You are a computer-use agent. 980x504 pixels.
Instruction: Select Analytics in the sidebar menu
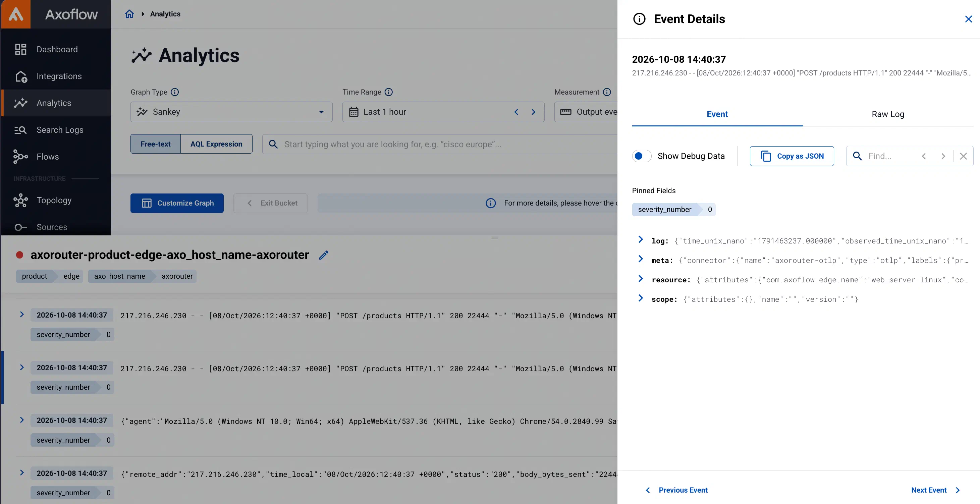click(56, 103)
